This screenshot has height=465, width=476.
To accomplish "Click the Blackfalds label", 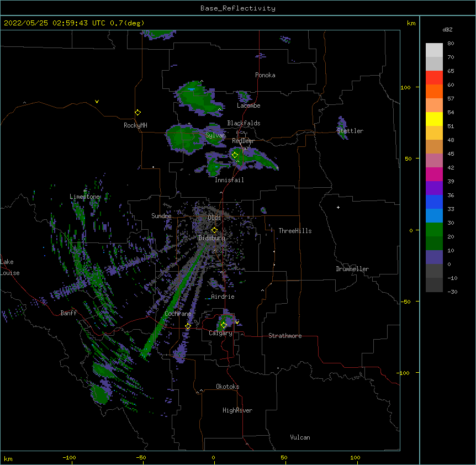I will point(244,123).
